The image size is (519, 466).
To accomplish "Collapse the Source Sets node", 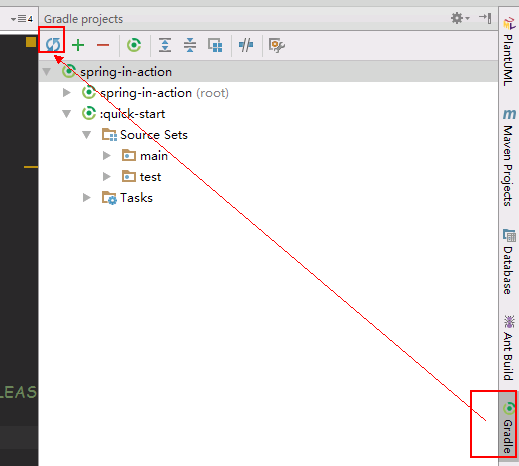I will [87, 135].
